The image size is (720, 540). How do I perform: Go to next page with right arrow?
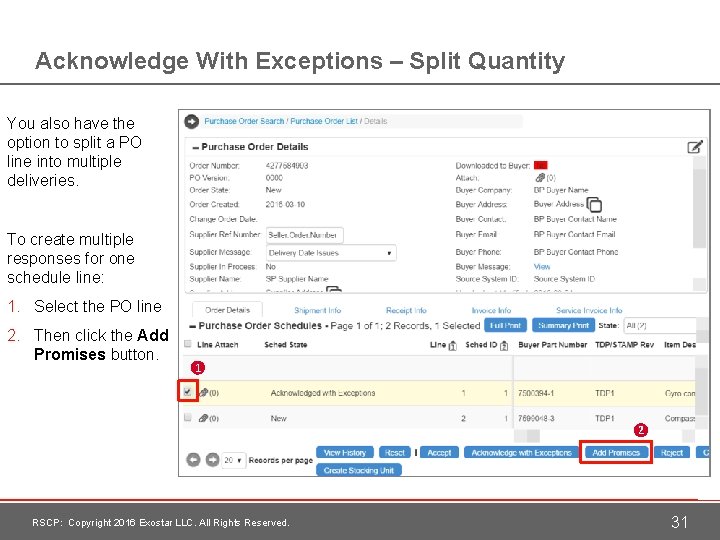[212, 460]
